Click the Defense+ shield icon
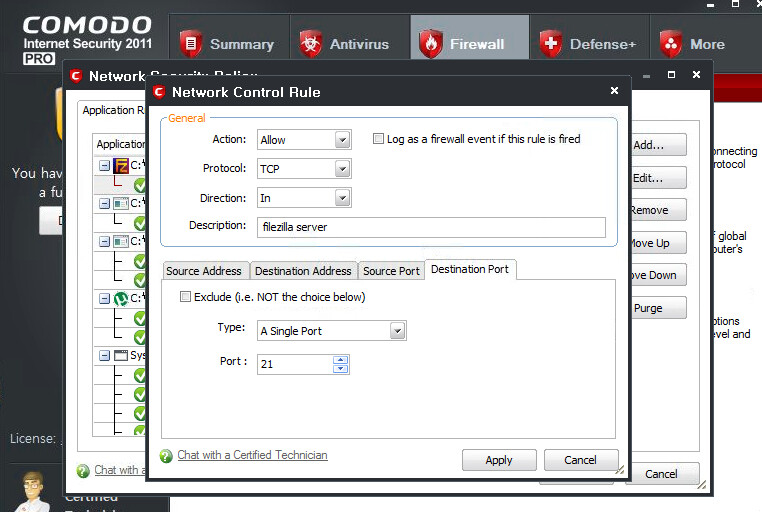Image resolution: width=762 pixels, height=512 pixels. tap(550, 44)
